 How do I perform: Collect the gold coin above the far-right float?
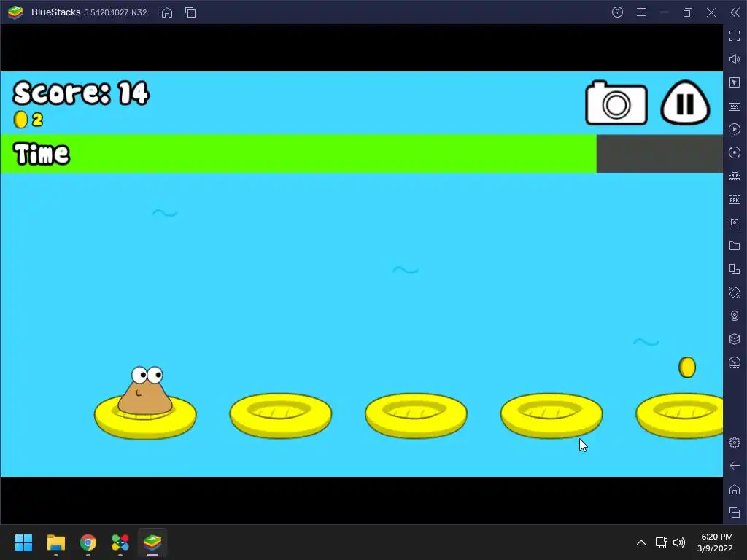pos(687,367)
